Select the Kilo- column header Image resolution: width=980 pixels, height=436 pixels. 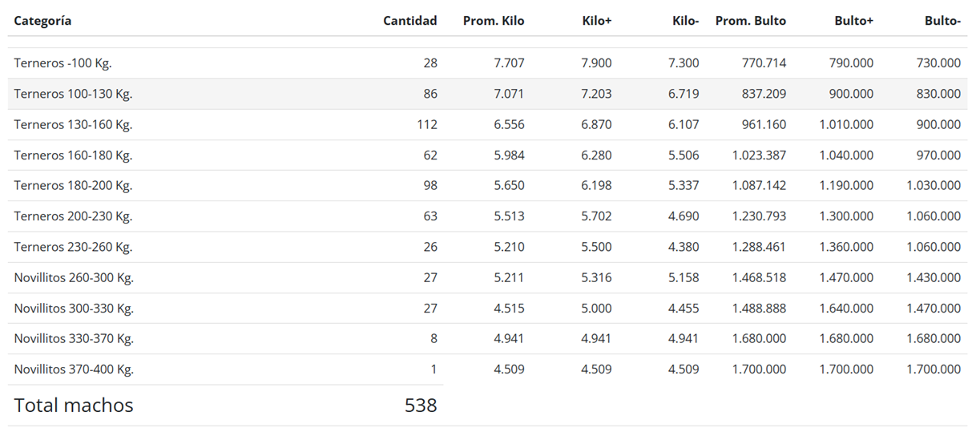click(x=685, y=21)
